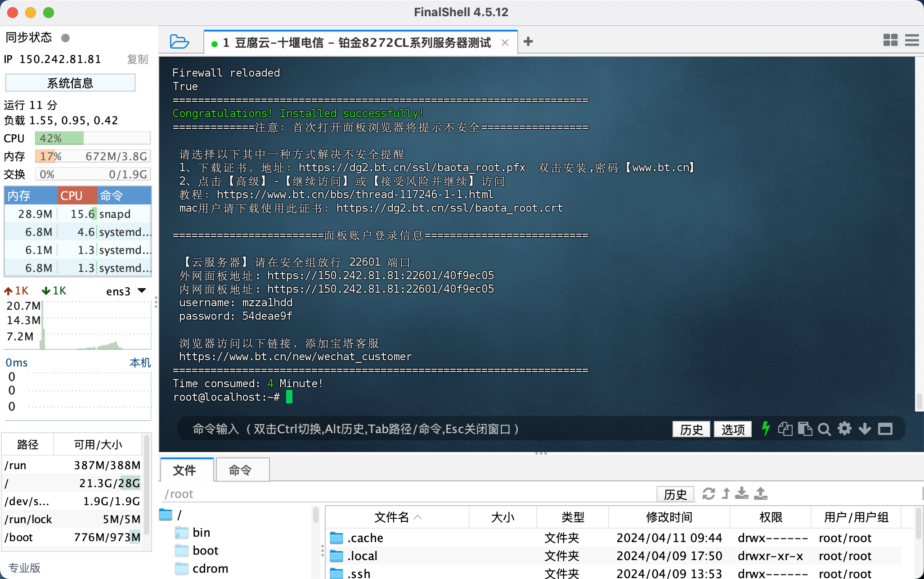924x579 pixels.
Task: Click the upload speed arrow indicator
Action: pos(8,291)
